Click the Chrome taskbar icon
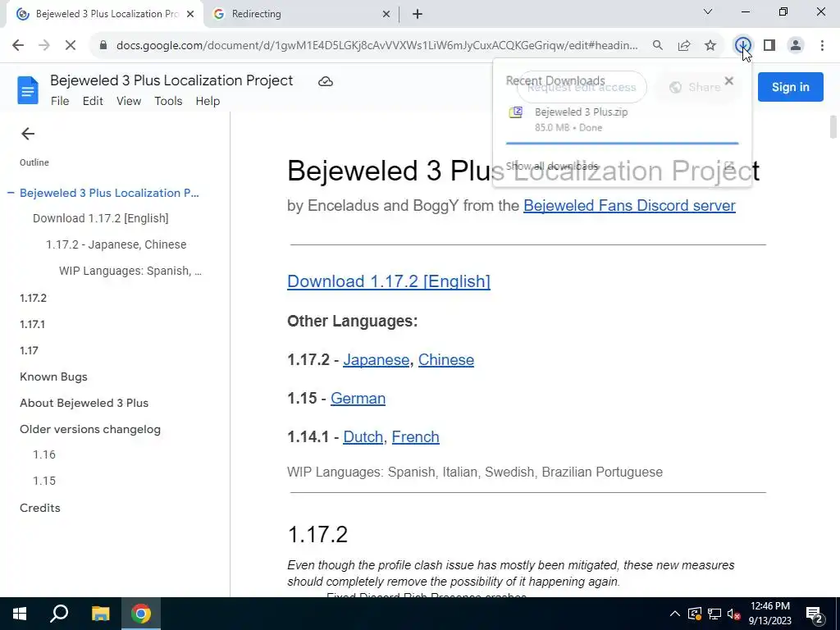The image size is (840, 630). 141,614
